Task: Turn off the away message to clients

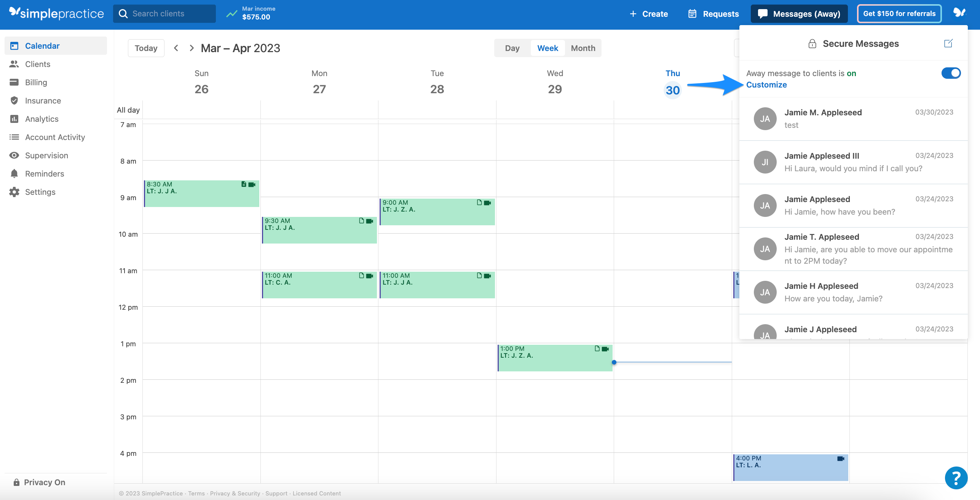Action: [951, 73]
